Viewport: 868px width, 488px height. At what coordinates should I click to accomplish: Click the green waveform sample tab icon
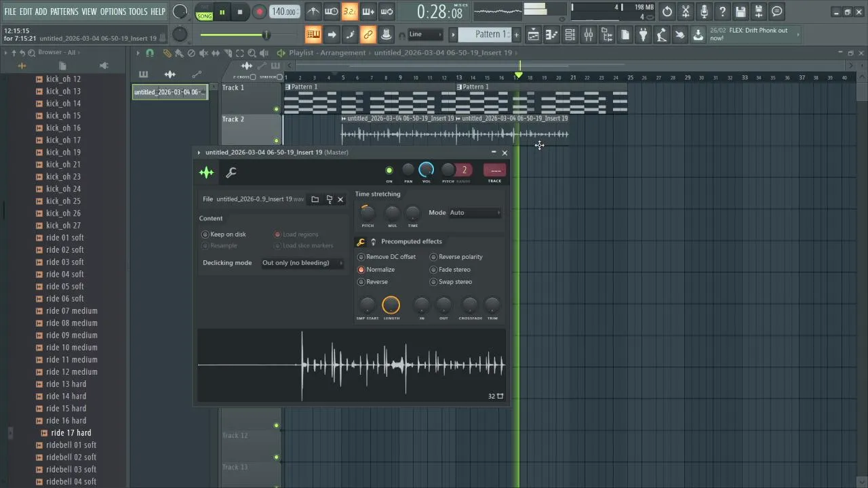(x=206, y=172)
